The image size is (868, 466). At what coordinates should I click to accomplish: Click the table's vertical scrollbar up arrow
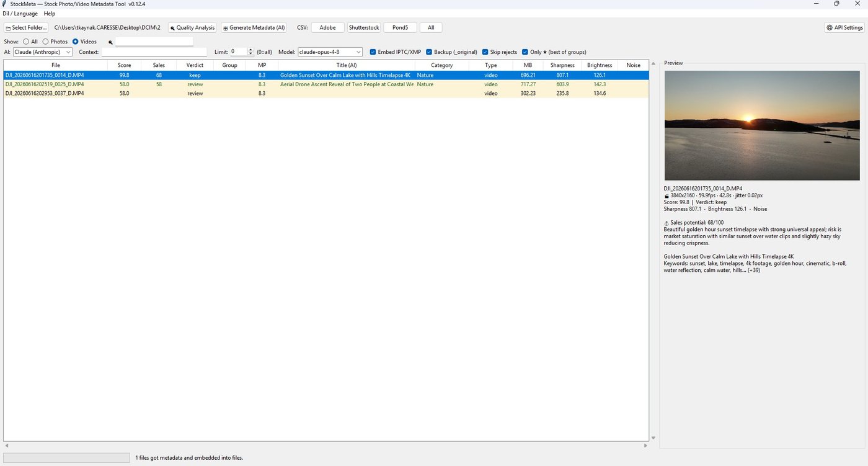click(x=653, y=63)
